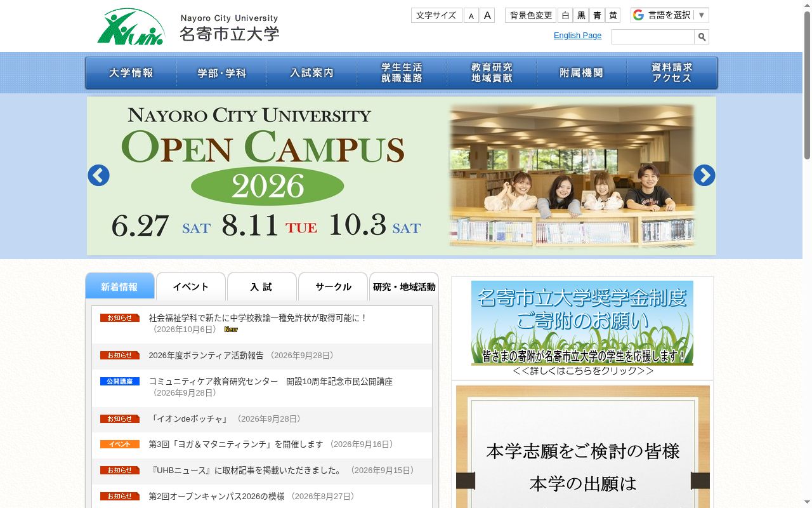Set background color to 黒
This screenshot has height=508, width=812.
[x=581, y=15]
